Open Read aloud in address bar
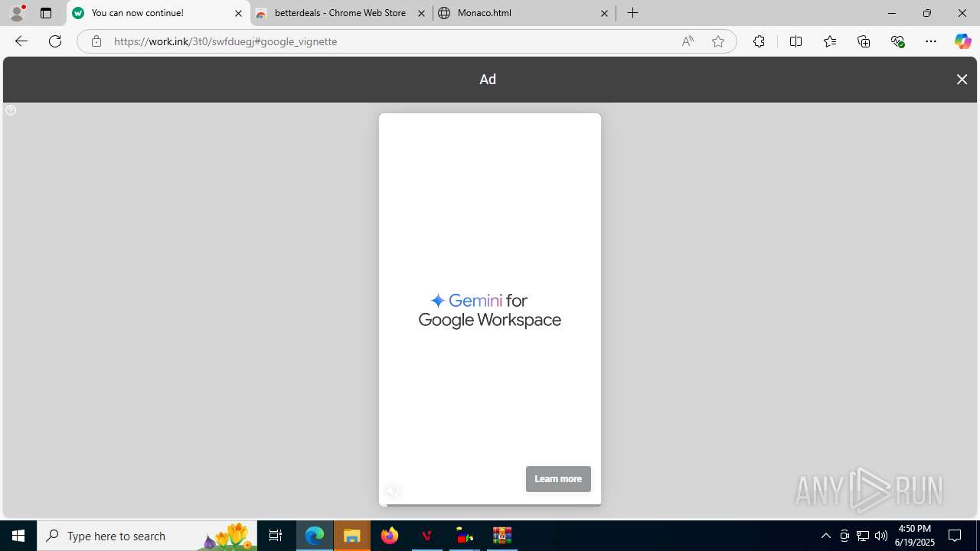This screenshot has width=980, height=551. [688, 41]
